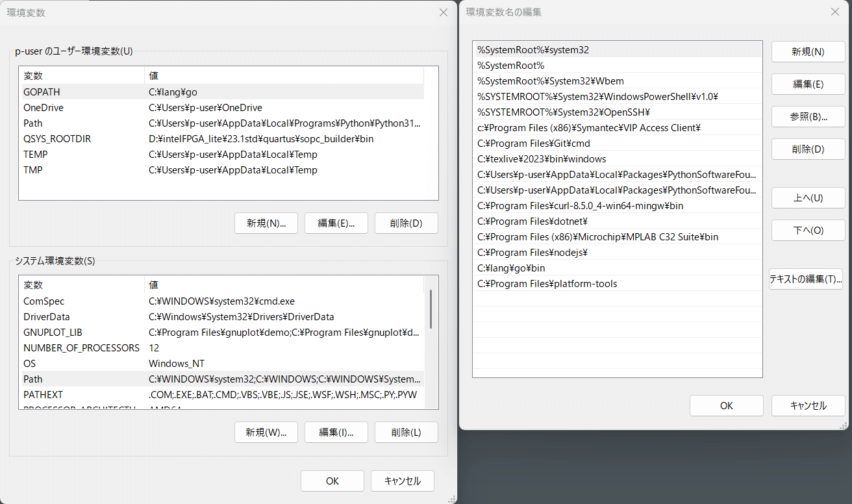
Task: Select the %SystemRoot%¥system32 path entry
Action: pos(617,49)
